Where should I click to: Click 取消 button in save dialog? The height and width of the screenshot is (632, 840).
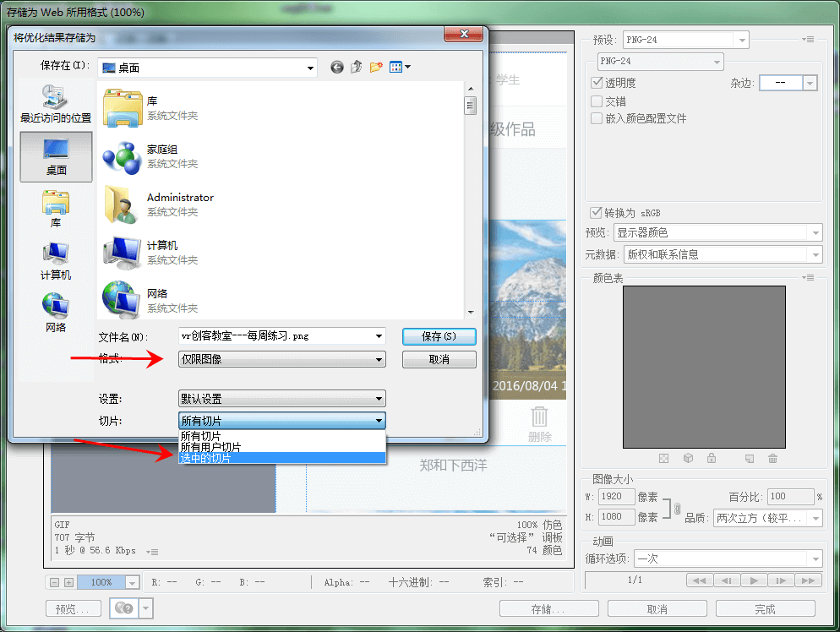(x=439, y=359)
